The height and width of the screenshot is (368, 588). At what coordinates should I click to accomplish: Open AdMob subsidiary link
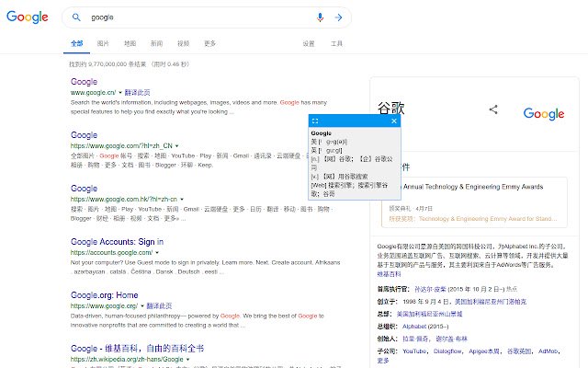(x=548, y=351)
